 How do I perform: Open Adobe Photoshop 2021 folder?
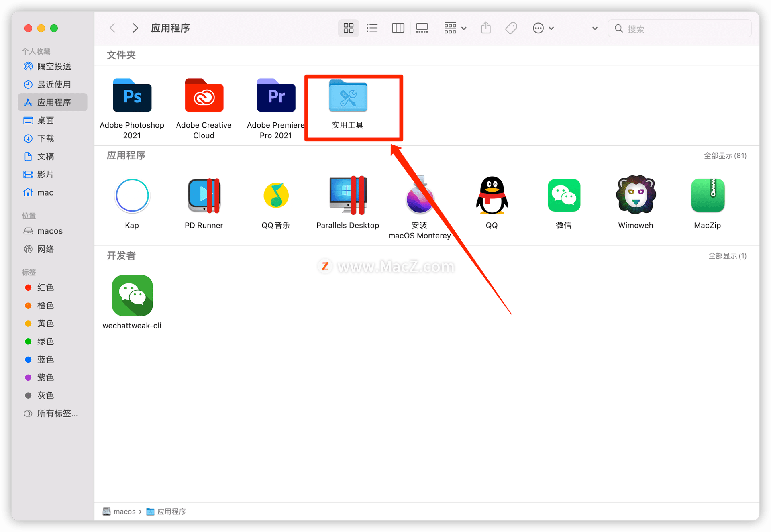[x=132, y=96]
